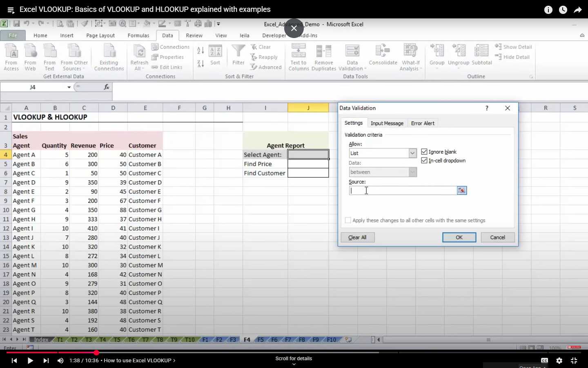The image size is (588, 368).
Task: Click the Consolidate icon
Action: click(x=383, y=54)
